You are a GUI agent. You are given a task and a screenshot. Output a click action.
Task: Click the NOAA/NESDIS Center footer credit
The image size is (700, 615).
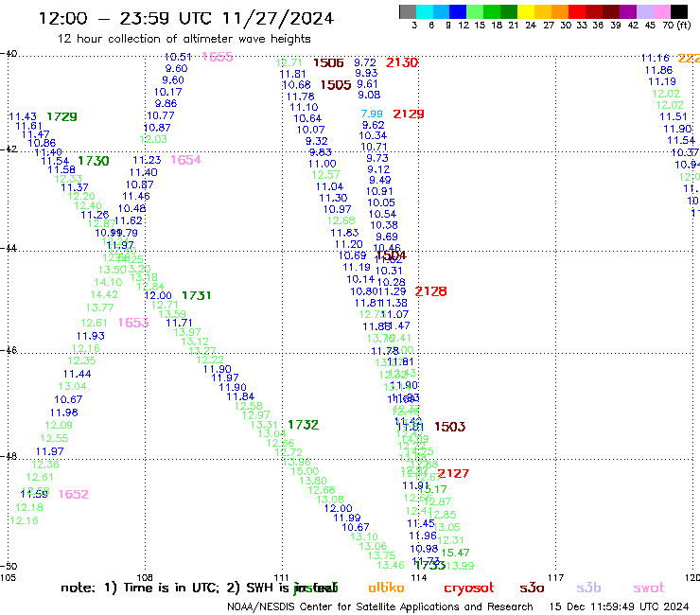(x=380, y=606)
